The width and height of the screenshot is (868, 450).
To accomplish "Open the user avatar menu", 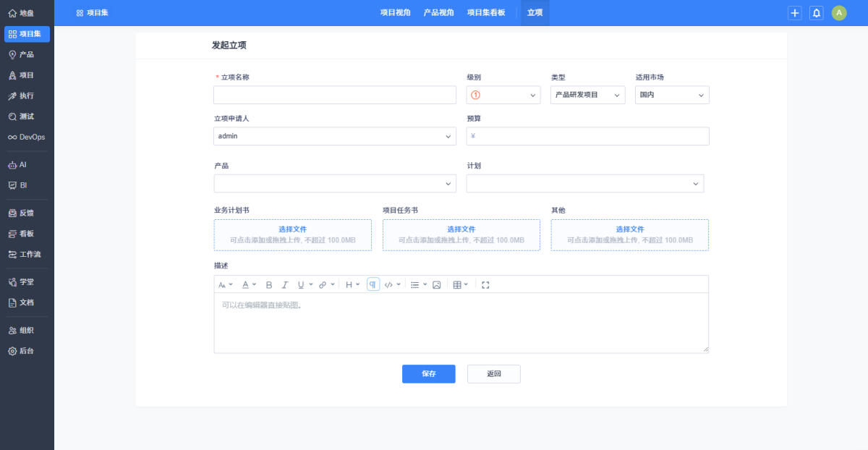I will click(839, 13).
